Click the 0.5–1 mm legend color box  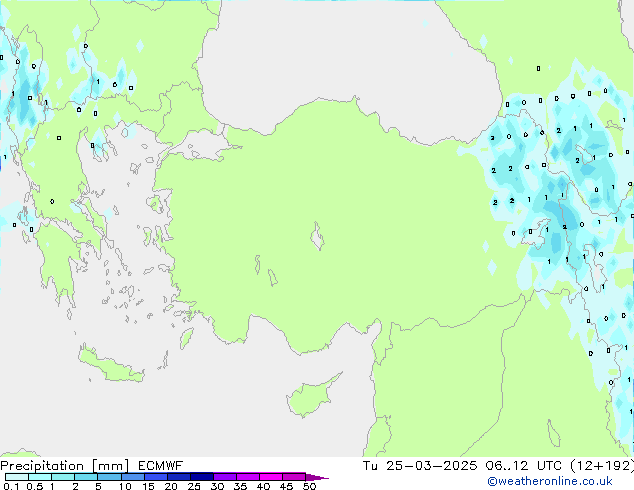point(40,477)
